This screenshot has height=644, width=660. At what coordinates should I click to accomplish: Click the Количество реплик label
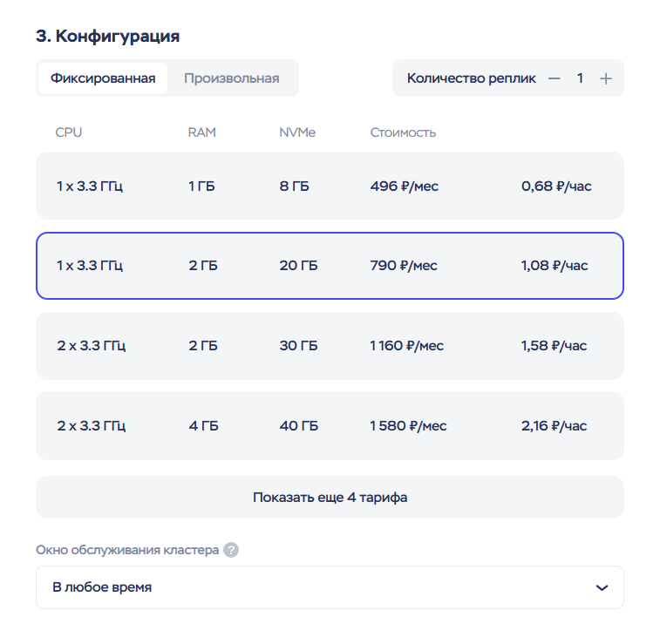coord(472,78)
